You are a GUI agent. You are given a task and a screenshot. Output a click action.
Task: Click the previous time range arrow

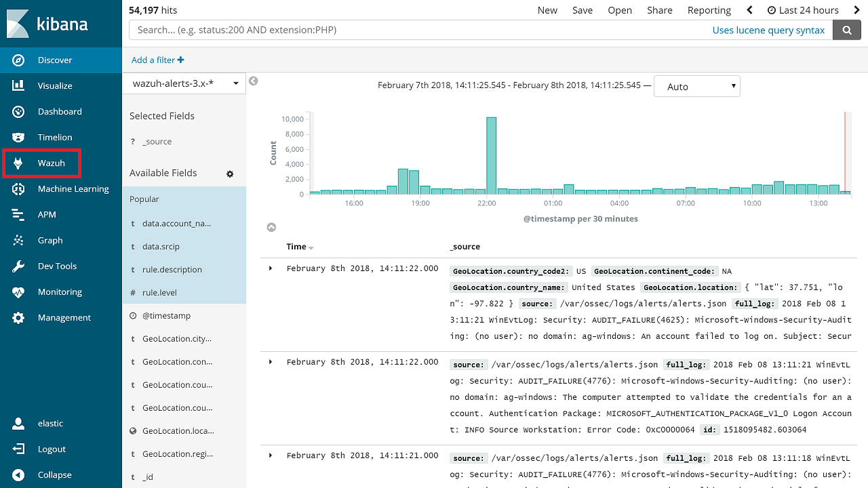click(749, 10)
